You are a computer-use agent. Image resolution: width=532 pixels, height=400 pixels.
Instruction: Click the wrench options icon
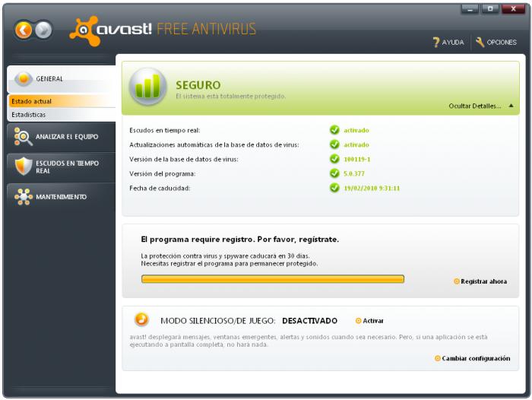[x=480, y=43]
